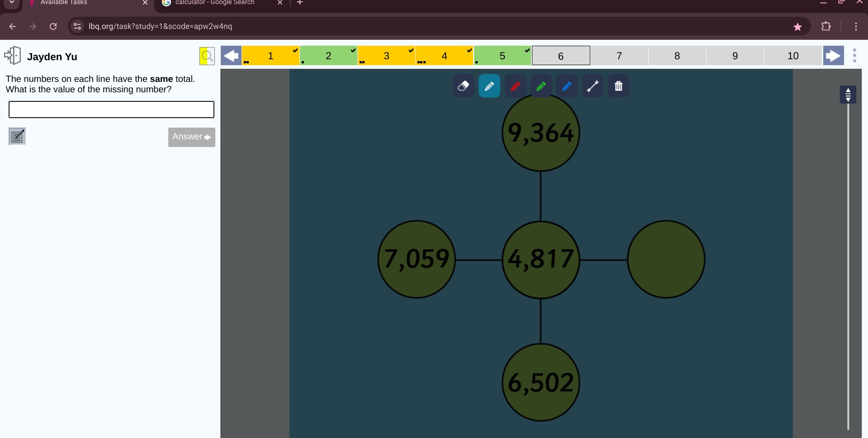Close the calculator Google Search tab

point(280,3)
